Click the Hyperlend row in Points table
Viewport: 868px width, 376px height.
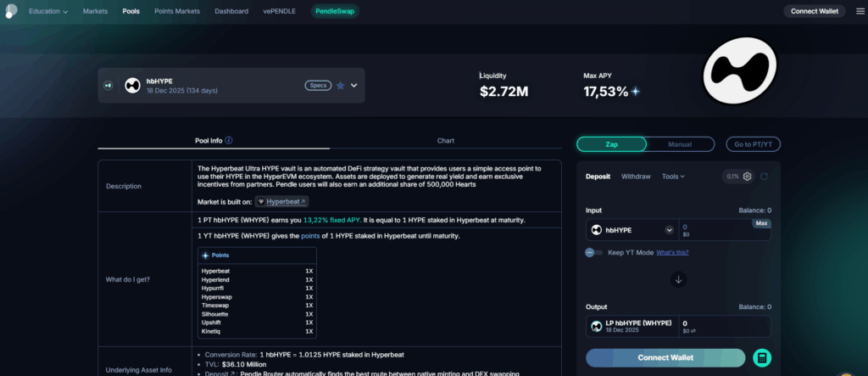[258, 279]
